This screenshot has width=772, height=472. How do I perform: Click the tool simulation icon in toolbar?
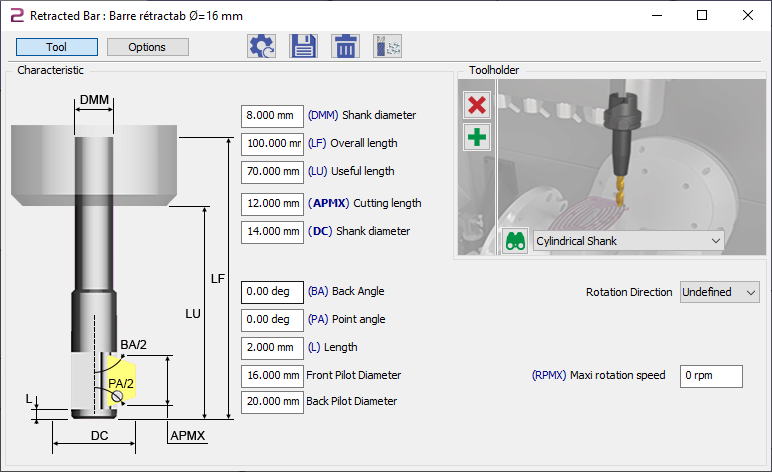pyautogui.click(x=386, y=47)
